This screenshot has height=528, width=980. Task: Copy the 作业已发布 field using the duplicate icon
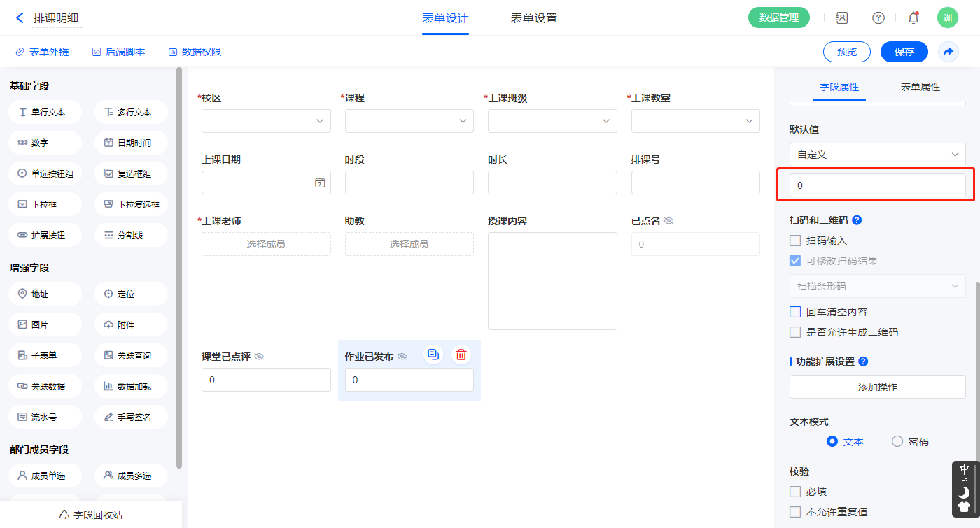(433, 355)
